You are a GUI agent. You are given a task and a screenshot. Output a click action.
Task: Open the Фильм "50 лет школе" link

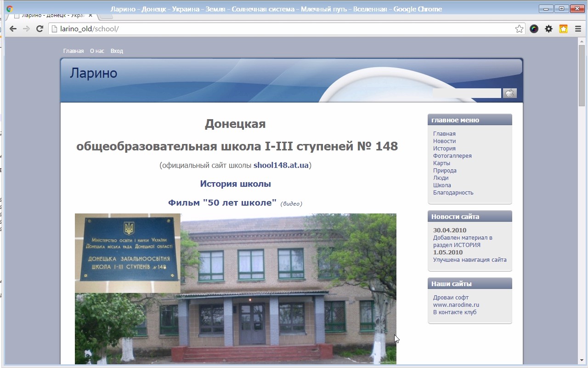222,203
